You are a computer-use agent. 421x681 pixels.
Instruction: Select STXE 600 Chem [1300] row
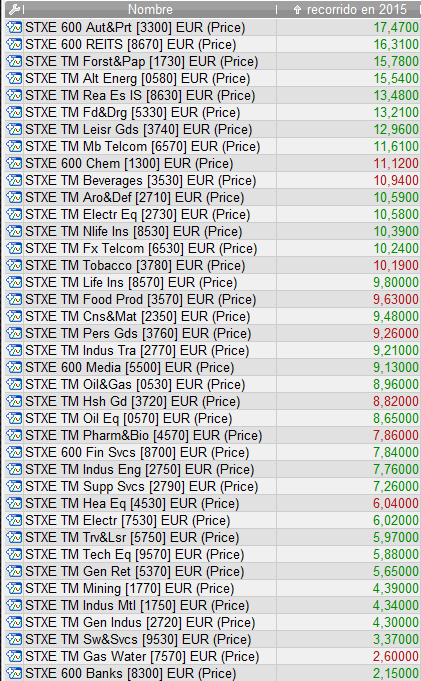click(x=212, y=163)
